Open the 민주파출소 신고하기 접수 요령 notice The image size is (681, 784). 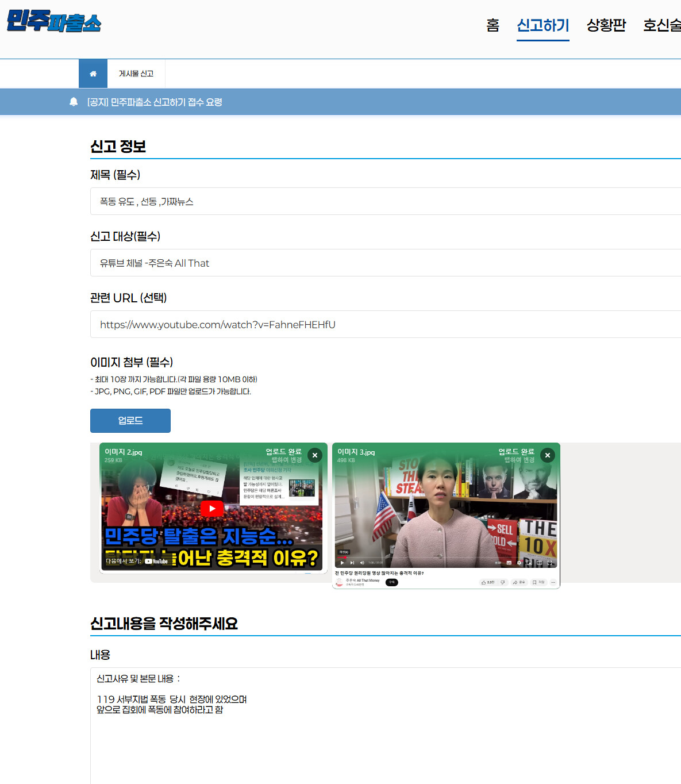point(155,102)
